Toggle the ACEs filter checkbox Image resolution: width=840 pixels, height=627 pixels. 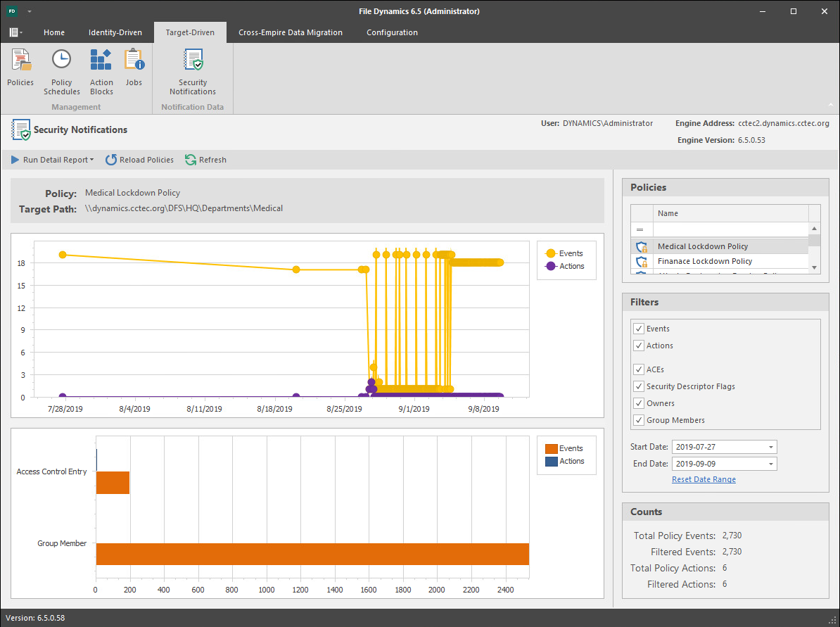pyautogui.click(x=639, y=369)
